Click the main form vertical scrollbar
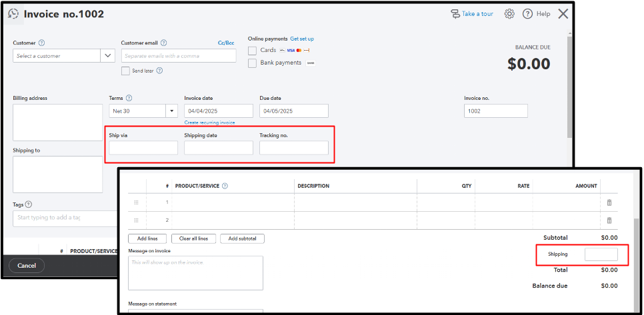644x315 pixels. click(x=569, y=86)
